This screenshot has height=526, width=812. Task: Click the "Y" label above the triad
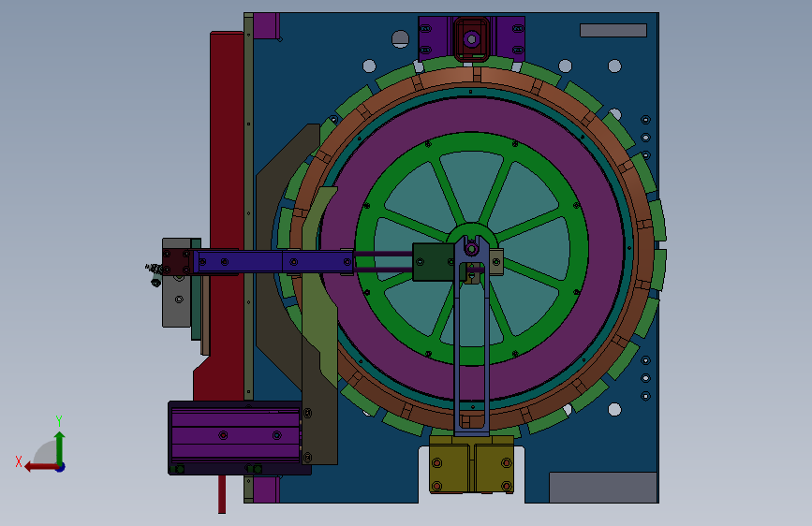[59, 421]
